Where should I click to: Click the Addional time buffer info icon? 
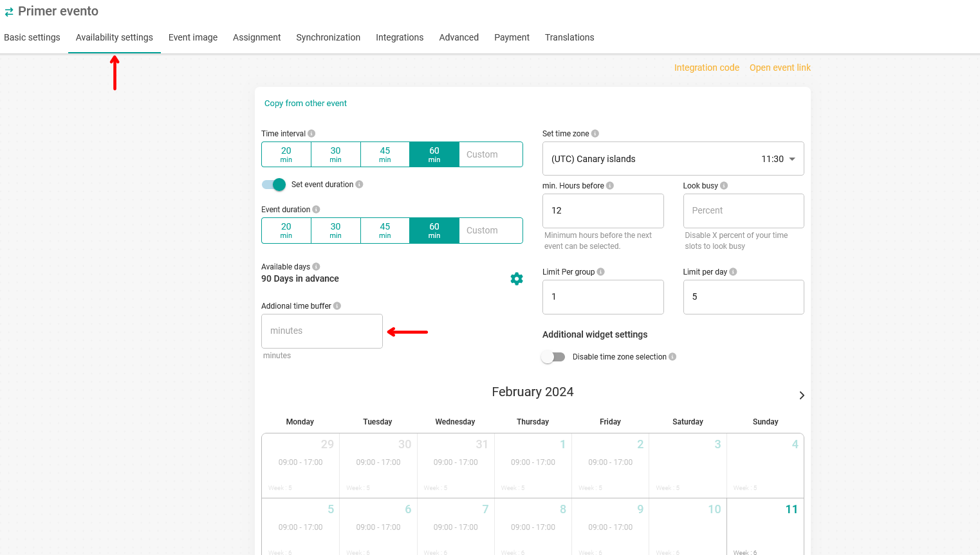337,306
